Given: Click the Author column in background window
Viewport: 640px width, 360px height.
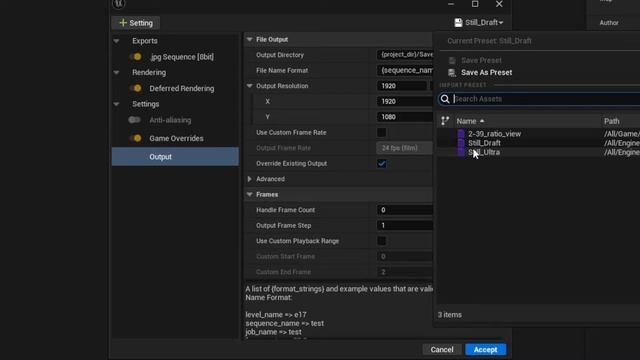Looking at the screenshot, I should click(x=609, y=23).
